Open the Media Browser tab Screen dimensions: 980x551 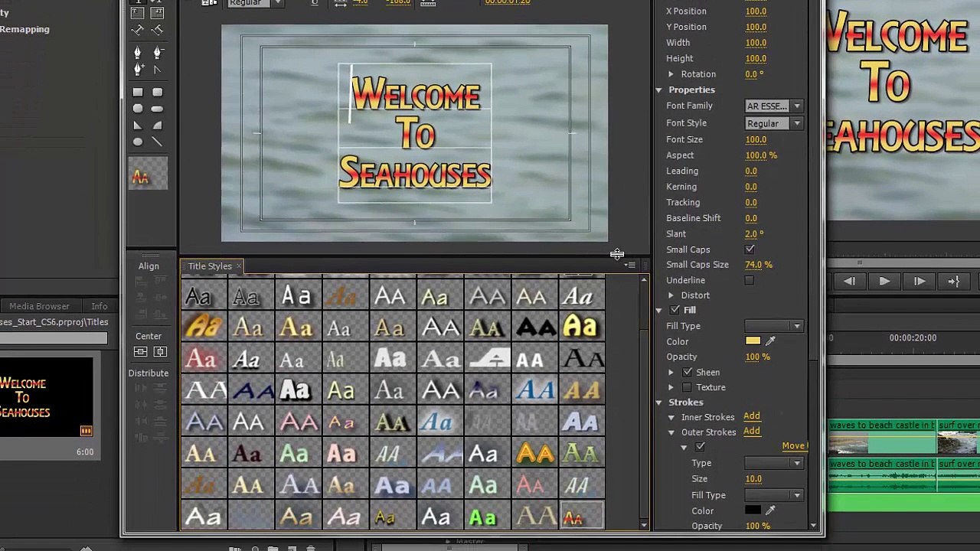(x=39, y=306)
